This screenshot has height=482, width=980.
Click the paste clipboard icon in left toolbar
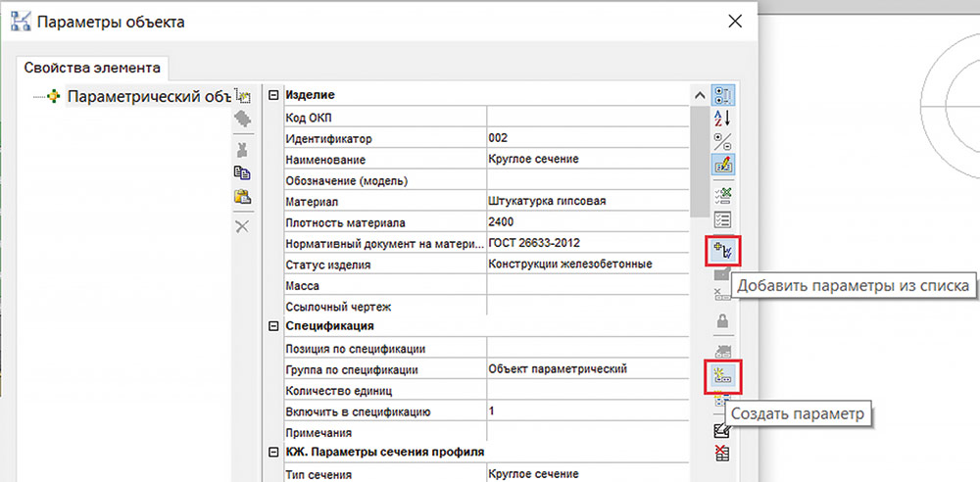pos(242,198)
